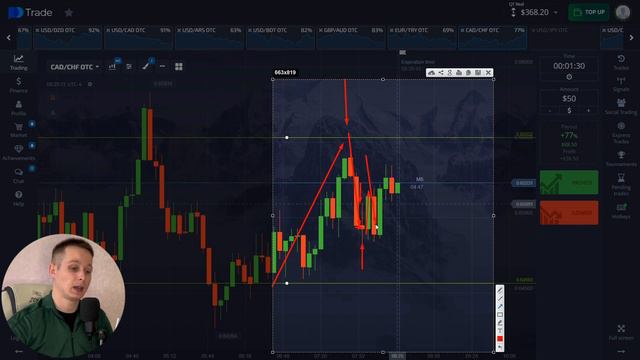Decrease trade amount with minus button
This screenshot has width=640, height=360.
pyautogui.click(x=550, y=111)
